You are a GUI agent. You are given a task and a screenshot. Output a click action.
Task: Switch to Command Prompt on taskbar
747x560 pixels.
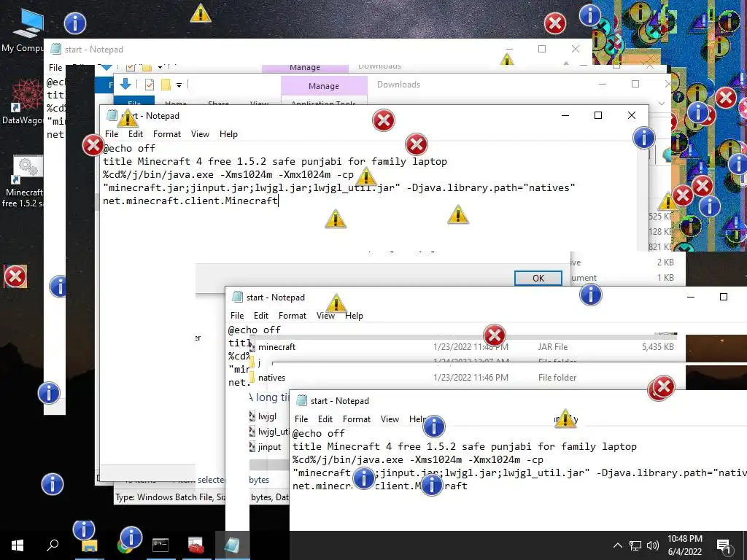[x=160, y=545]
